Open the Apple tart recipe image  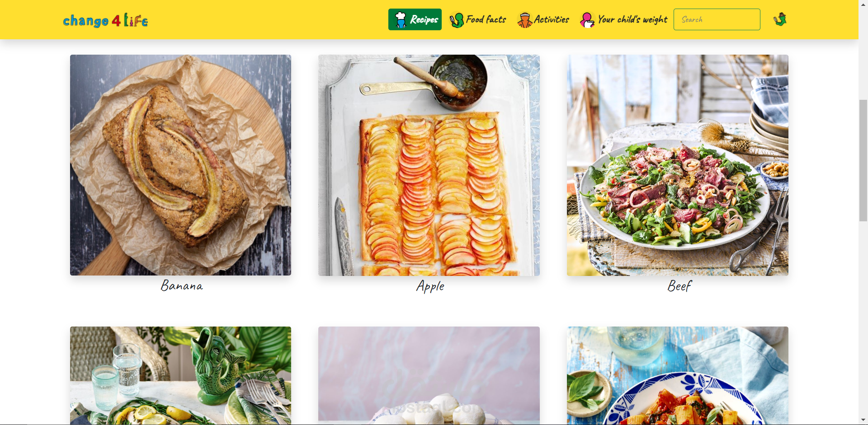pyautogui.click(x=429, y=165)
